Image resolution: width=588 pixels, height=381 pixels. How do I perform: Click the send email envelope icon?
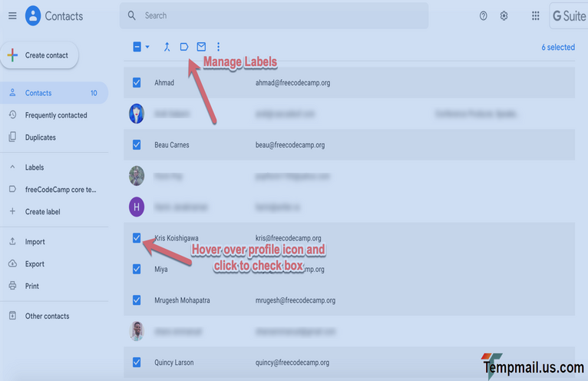(x=201, y=47)
